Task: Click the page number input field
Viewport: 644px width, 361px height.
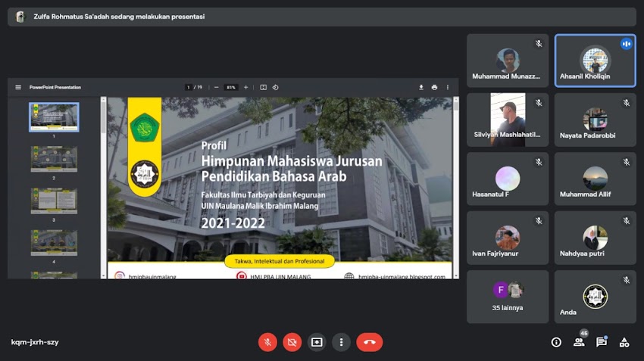Action: [x=188, y=87]
